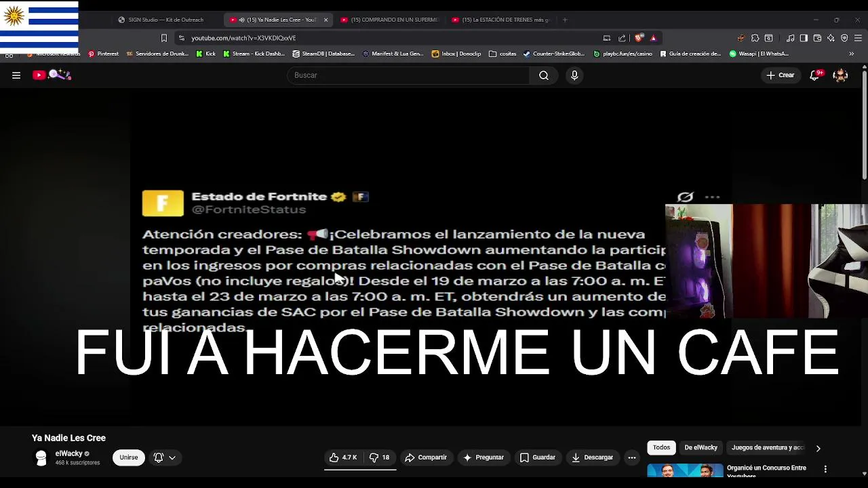Open more actions menu beside Descargar

pos(632,457)
